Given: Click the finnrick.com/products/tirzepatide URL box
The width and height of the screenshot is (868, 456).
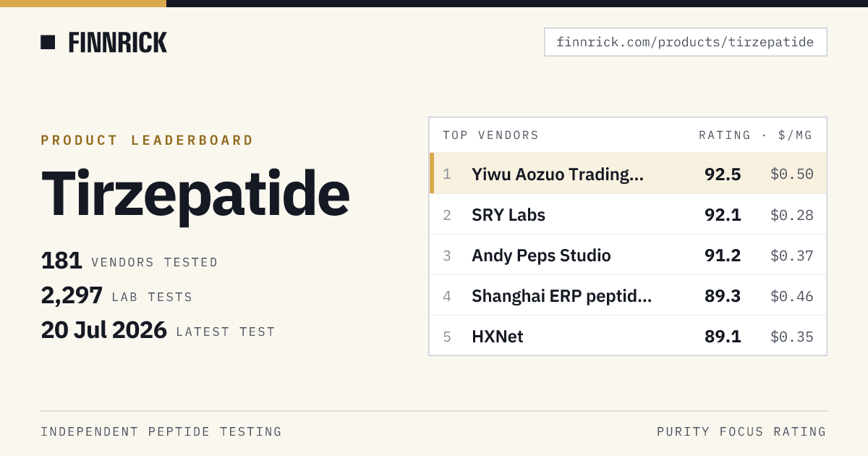Looking at the screenshot, I should pyautogui.click(x=685, y=42).
